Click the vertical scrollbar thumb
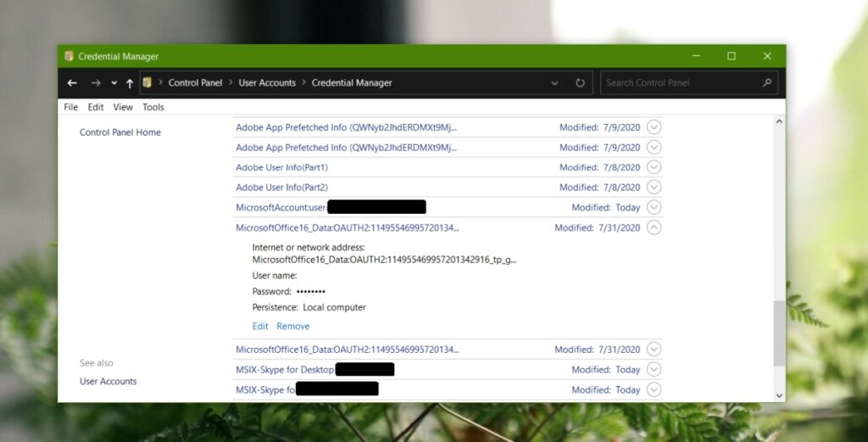This screenshot has width=868, height=442. (780, 333)
